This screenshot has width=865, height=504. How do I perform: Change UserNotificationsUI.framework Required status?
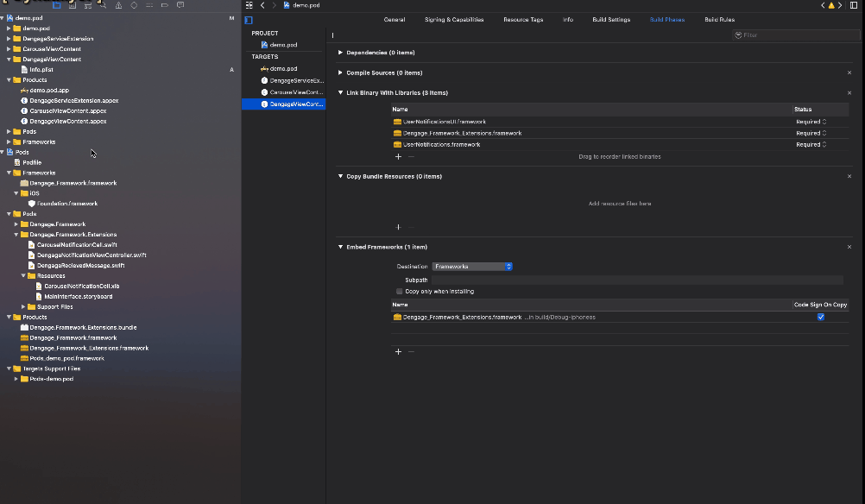(x=811, y=122)
